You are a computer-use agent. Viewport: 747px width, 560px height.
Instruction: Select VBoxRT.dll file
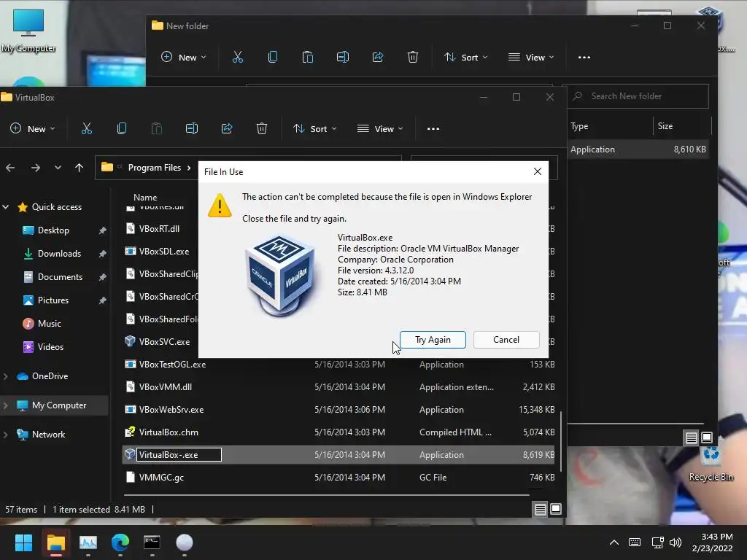tap(159, 228)
